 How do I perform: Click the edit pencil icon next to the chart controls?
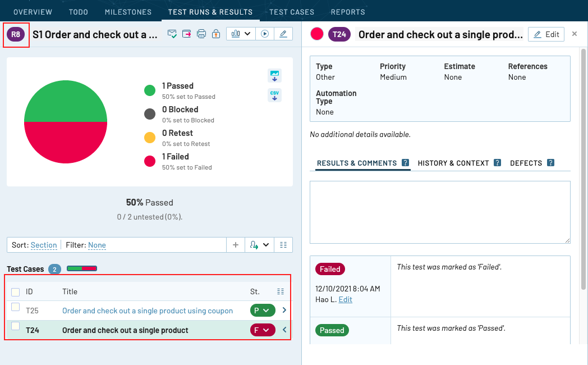point(283,34)
